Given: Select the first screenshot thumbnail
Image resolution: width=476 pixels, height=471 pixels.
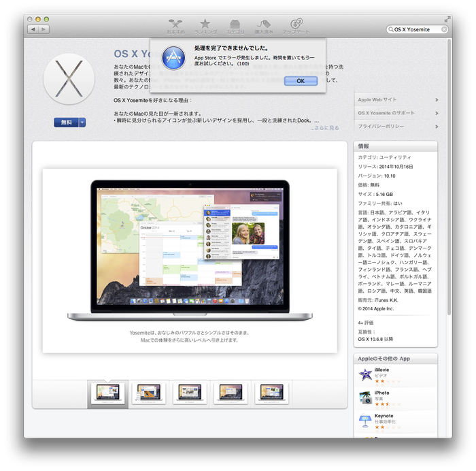Looking at the screenshot, I should click(x=107, y=393).
